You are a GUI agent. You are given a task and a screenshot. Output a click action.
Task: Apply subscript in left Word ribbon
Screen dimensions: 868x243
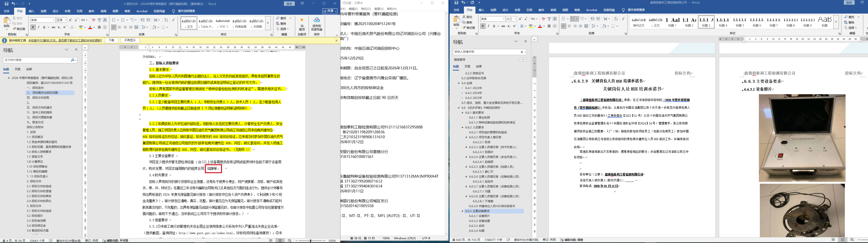coord(59,27)
